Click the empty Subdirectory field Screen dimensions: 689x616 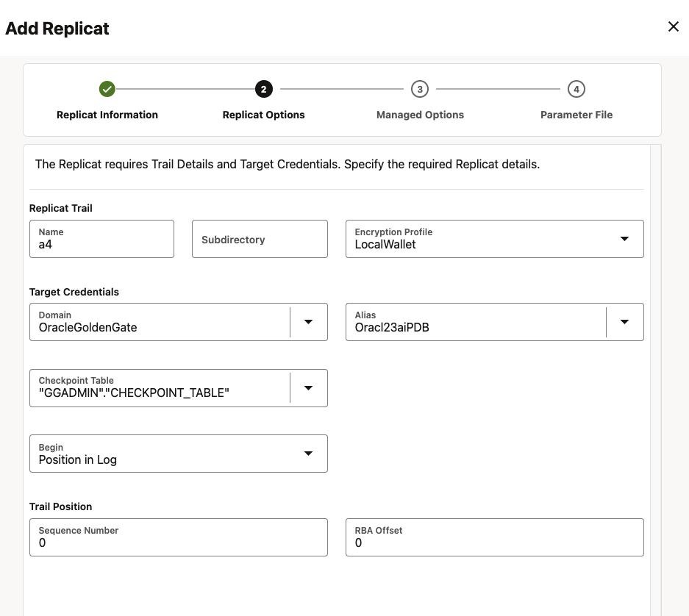point(259,238)
